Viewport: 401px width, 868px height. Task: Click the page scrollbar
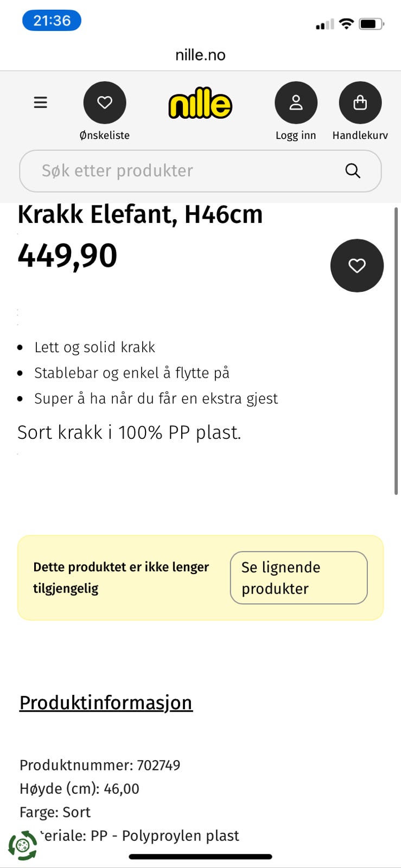point(396,350)
